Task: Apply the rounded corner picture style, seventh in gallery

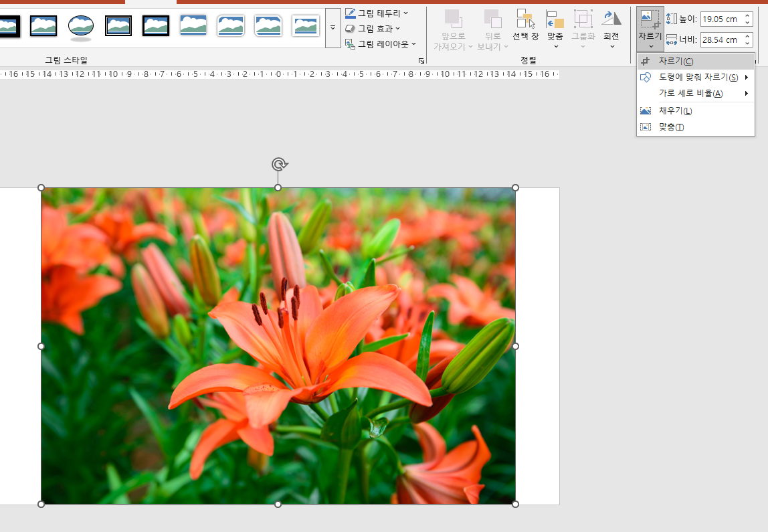Action: coord(231,26)
